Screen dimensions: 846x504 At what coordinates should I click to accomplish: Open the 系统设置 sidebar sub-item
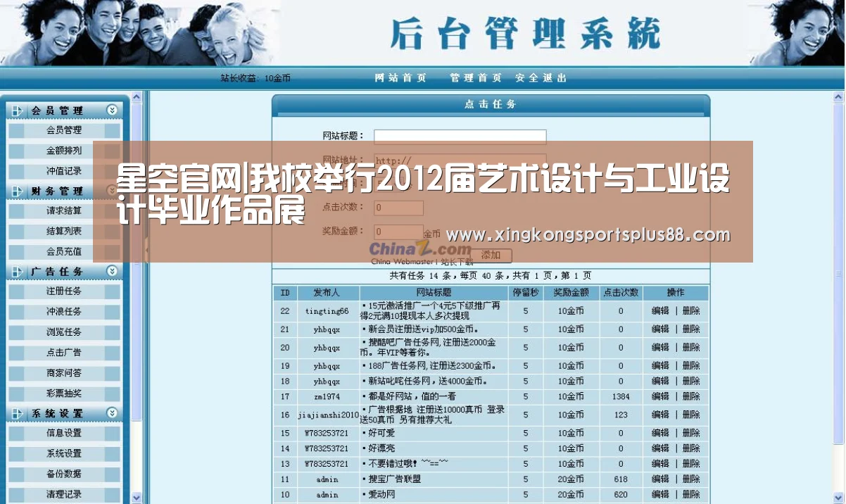(64, 453)
